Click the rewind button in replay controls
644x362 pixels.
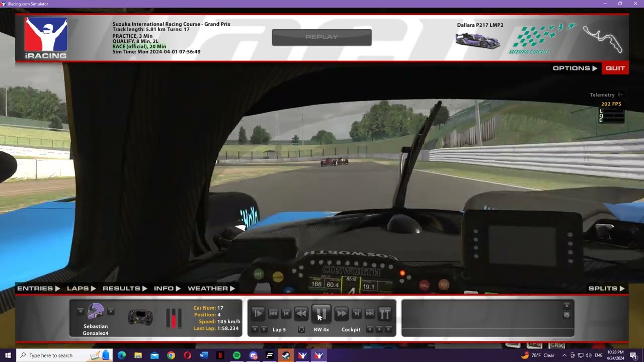tap(301, 314)
